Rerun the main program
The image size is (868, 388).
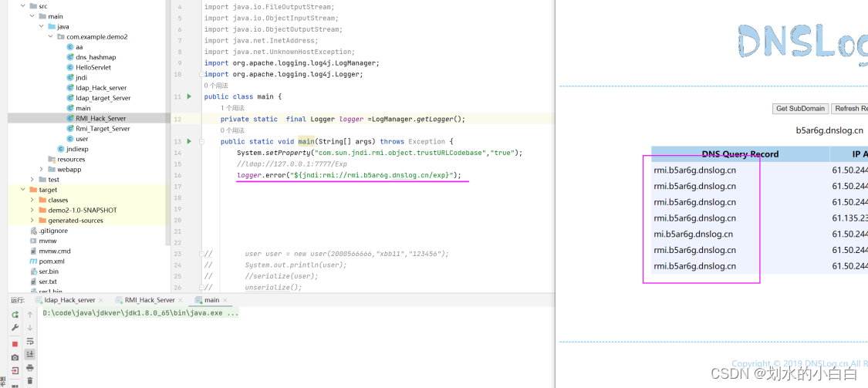point(15,314)
